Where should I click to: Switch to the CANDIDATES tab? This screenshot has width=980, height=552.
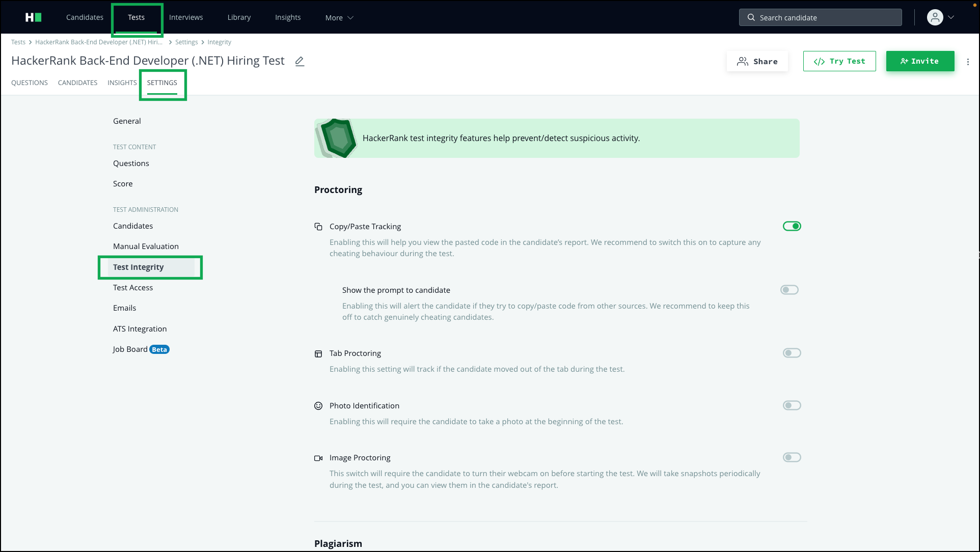pyautogui.click(x=77, y=82)
